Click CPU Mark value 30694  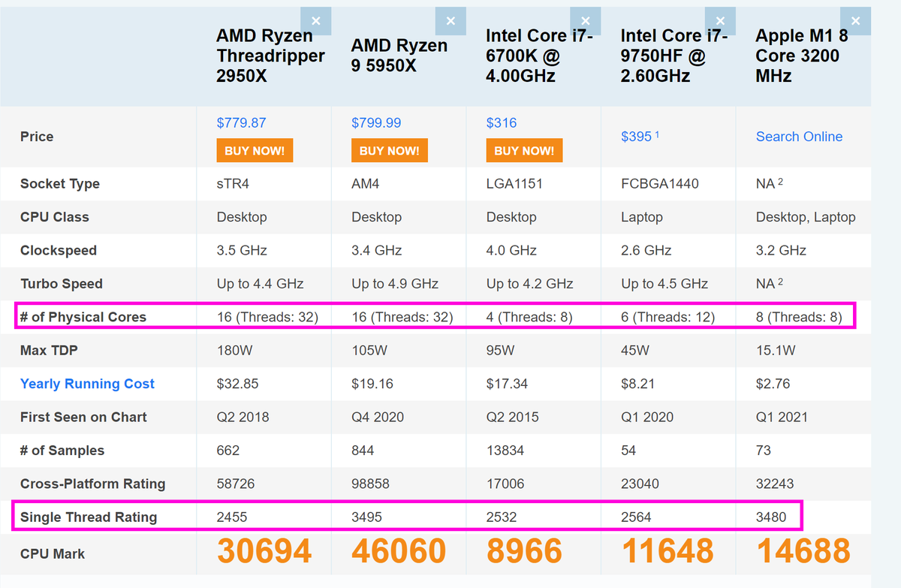tap(264, 552)
